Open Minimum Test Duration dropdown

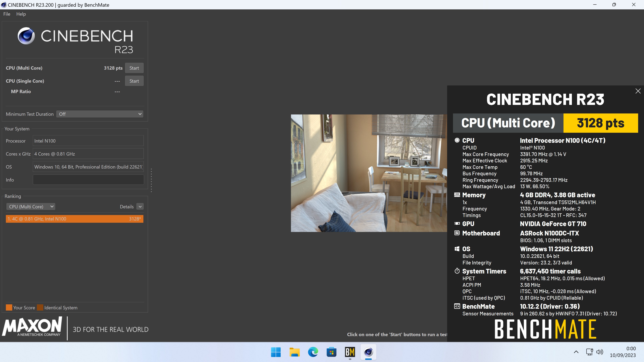click(x=100, y=114)
